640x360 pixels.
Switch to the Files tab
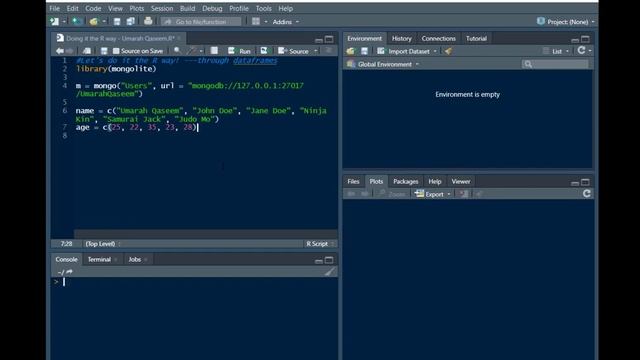tap(353, 181)
